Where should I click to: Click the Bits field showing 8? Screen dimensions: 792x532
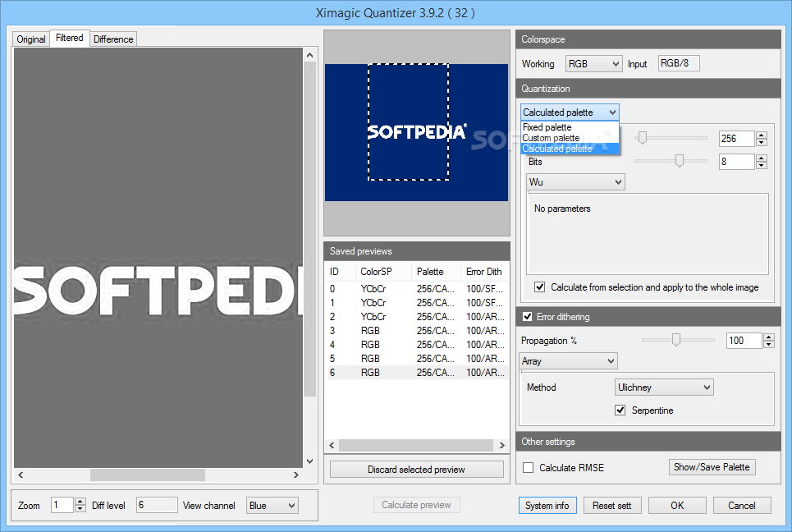pos(737,162)
